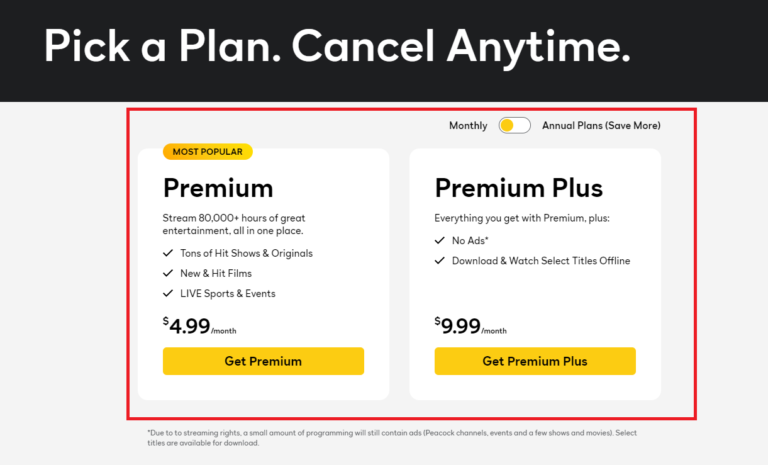Click the MOST POPULAR badge
Screen dimensions: 768x465
208,152
